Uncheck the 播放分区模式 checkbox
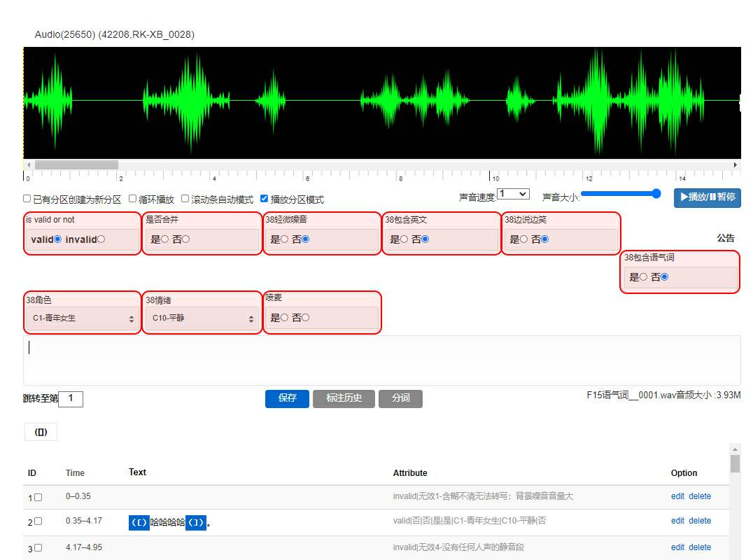 pos(264,199)
